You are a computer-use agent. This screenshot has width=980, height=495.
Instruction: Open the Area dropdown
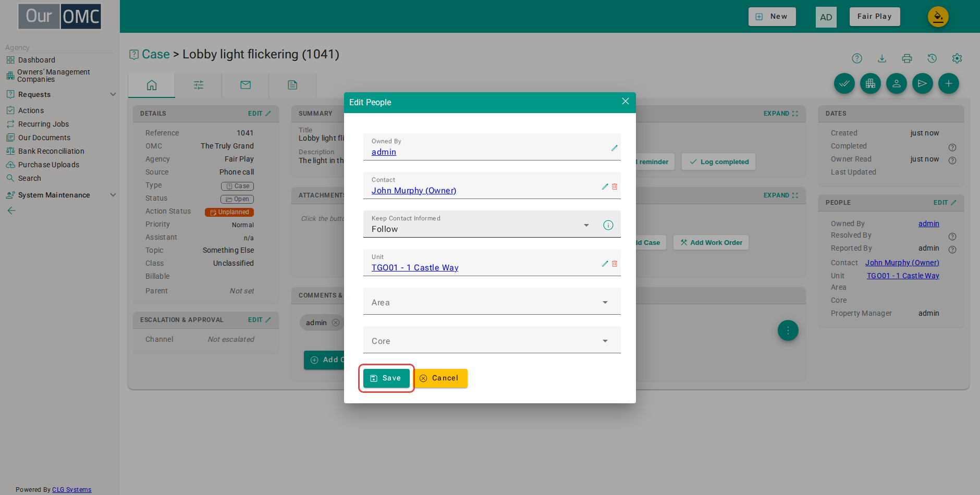point(492,302)
